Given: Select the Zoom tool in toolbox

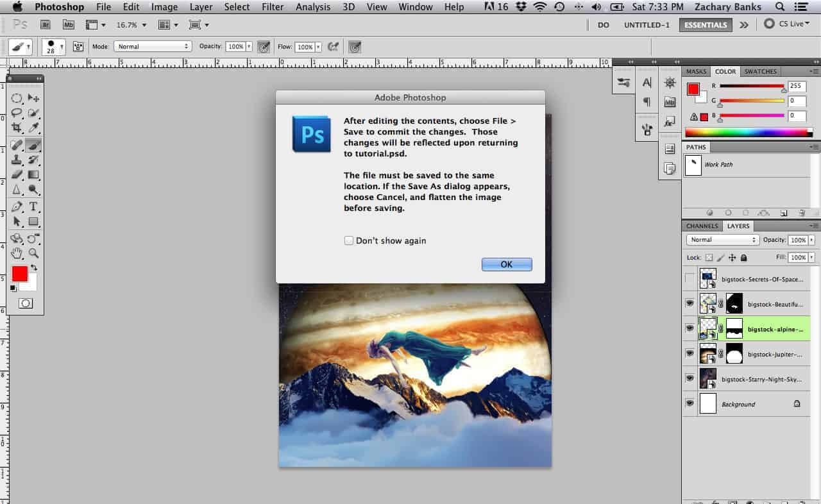Looking at the screenshot, I should coord(34,253).
